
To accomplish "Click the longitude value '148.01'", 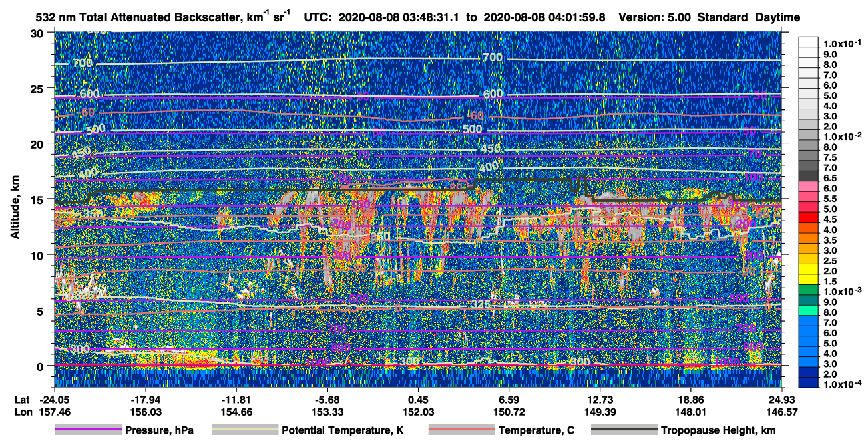I will click(691, 412).
